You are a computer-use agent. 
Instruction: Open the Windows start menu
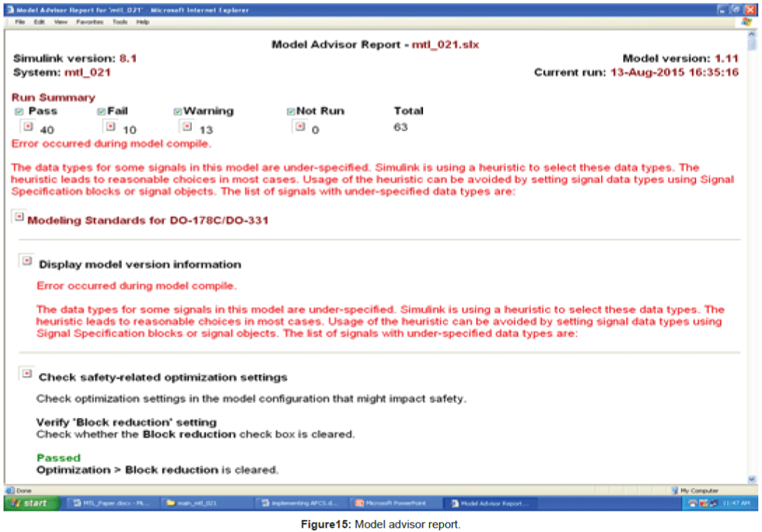coord(31,503)
